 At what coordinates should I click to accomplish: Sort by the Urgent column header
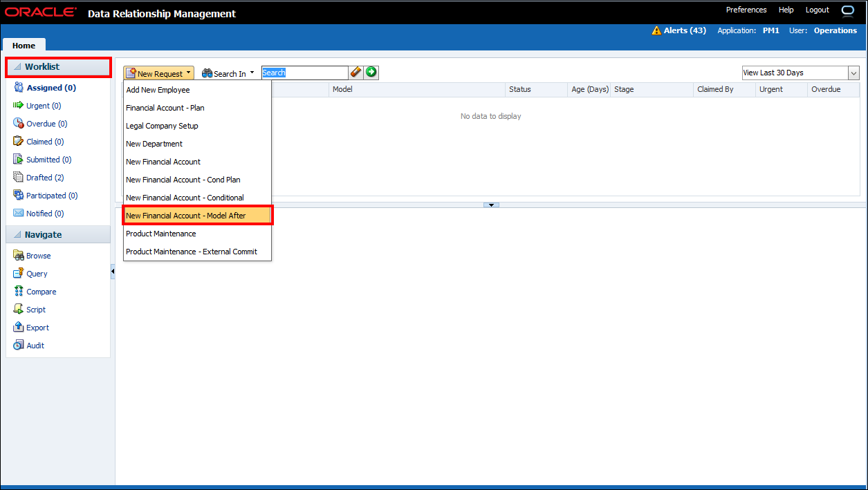tap(782, 89)
